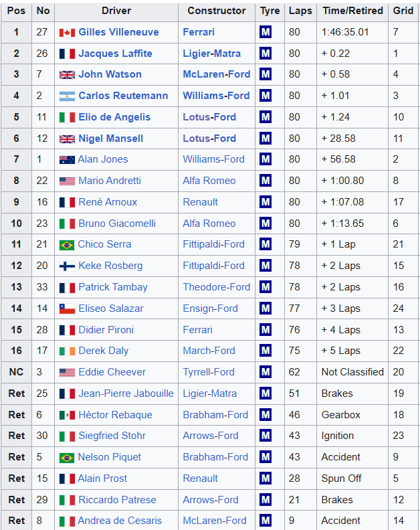The height and width of the screenshot is (530, 420).
Task: Click the Time/Retired column header
Action: 352,11
